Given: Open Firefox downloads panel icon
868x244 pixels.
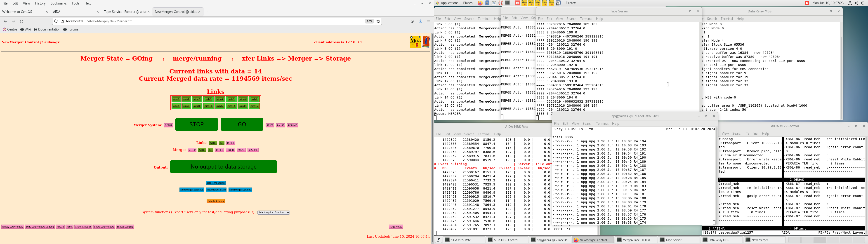Looking at the screenshot, I should pyautogui.click(x=420, y=21).
